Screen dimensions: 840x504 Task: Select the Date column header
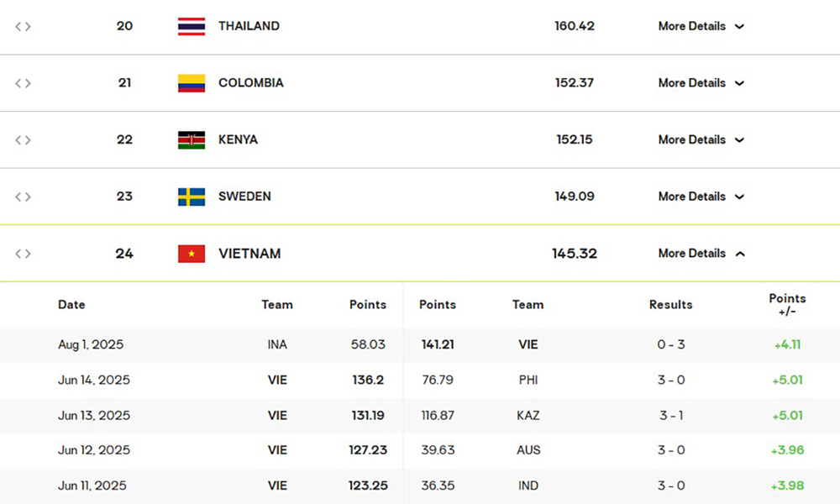tap(71, 304)
